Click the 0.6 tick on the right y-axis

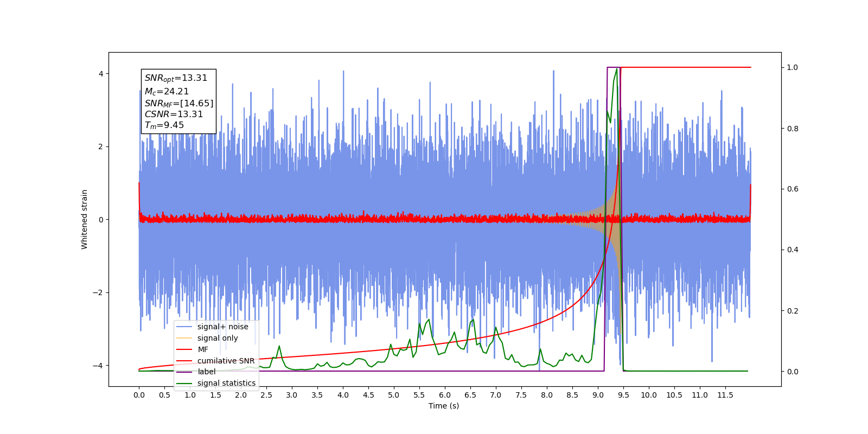[793, 189]
